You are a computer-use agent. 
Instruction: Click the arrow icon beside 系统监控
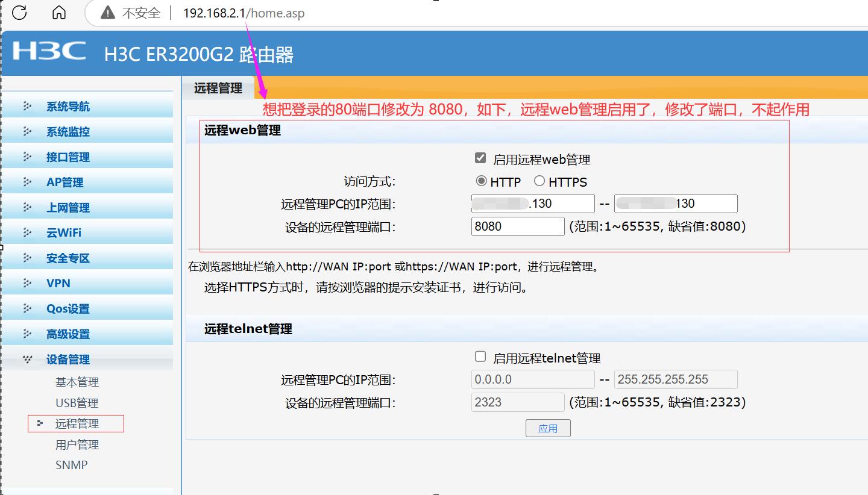(27, 131)
